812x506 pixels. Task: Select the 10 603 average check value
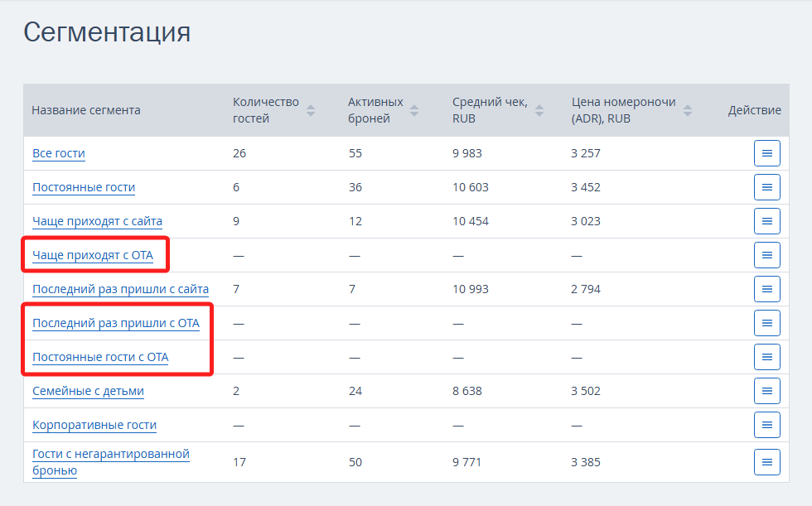[471, 187]
